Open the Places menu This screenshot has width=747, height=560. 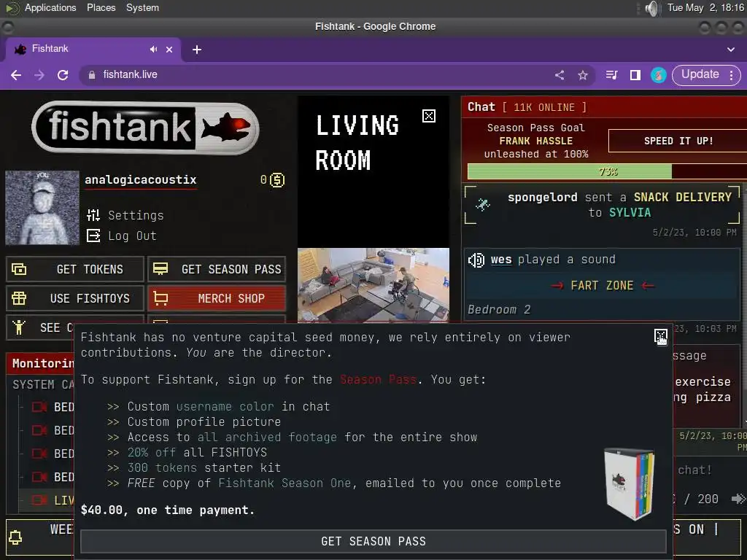pyautogui.click(x=101, y=7)
